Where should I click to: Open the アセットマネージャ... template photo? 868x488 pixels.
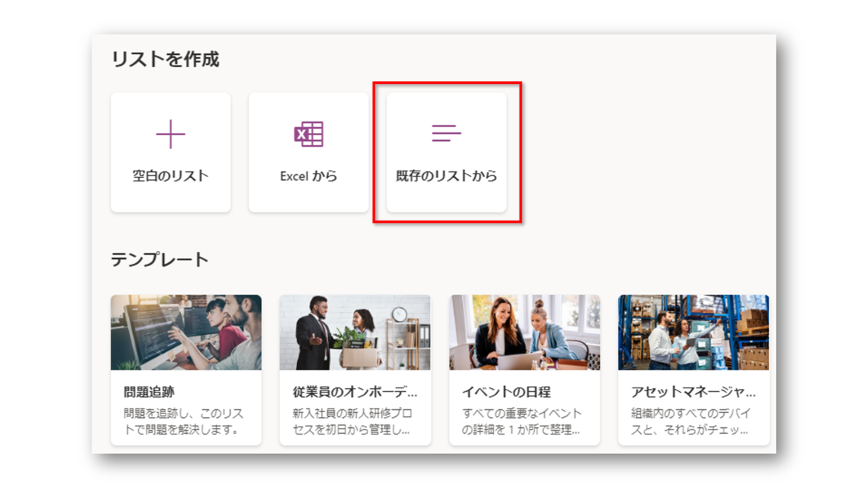[x=694, y=333]
